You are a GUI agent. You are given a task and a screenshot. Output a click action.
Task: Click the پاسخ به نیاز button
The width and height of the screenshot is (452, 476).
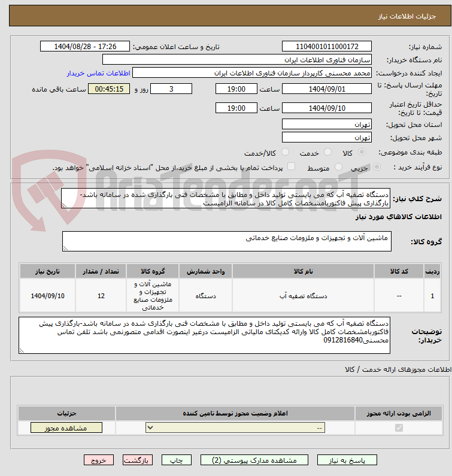[347, 460]
